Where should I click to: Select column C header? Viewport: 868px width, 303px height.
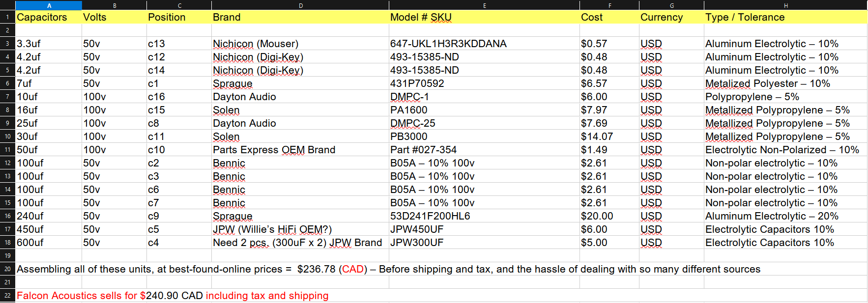(179, 5)
